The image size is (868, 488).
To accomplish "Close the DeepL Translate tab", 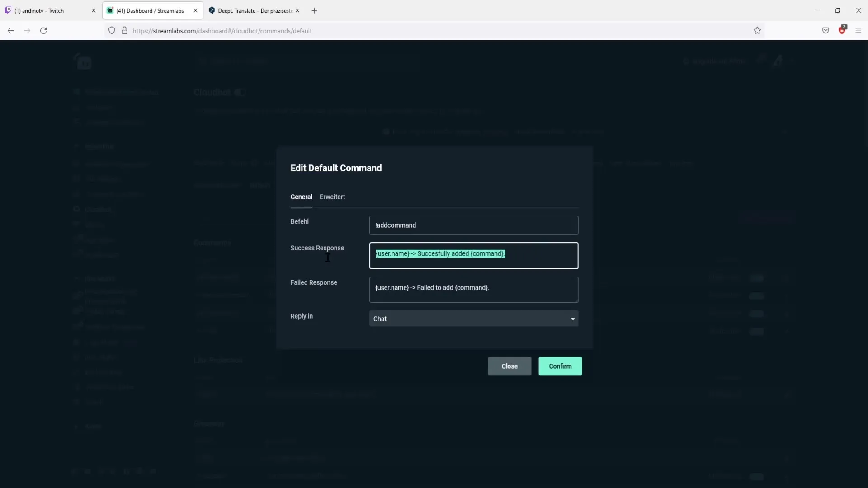I will pyautogui.click(x=297, y=10).
